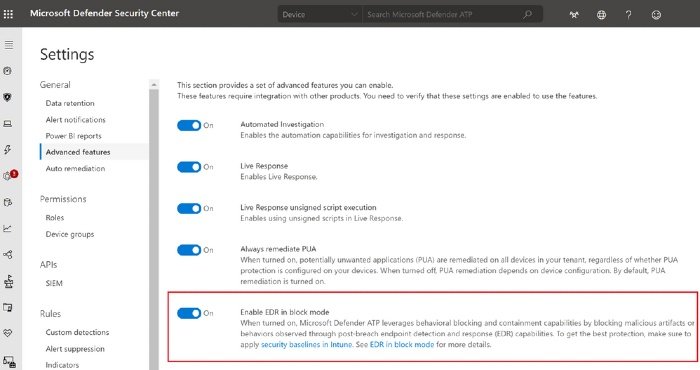Open the Advanced hunting icon in sidebar

(8, 202)
